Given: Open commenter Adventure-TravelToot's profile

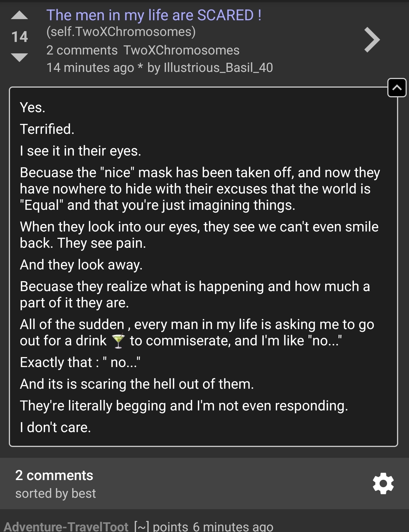Looking at the screenshot, I should (x=66, y=527).
